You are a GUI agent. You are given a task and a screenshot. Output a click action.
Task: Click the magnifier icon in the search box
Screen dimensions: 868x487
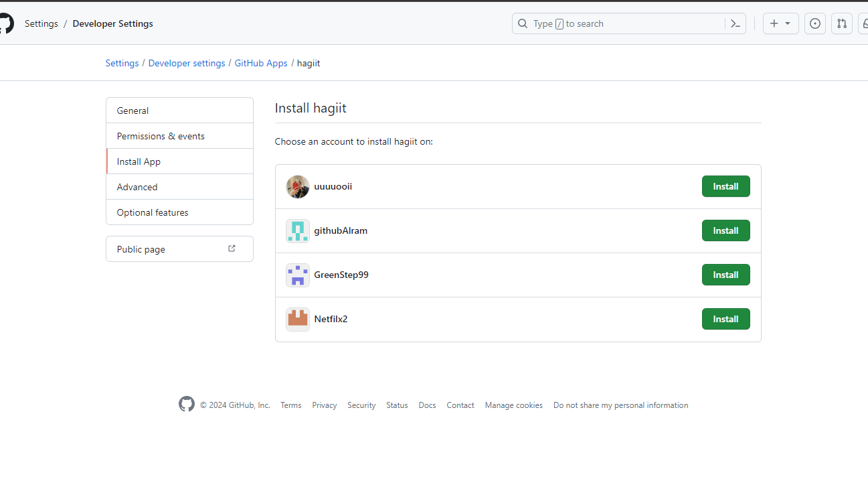click(x=523, y=23)
